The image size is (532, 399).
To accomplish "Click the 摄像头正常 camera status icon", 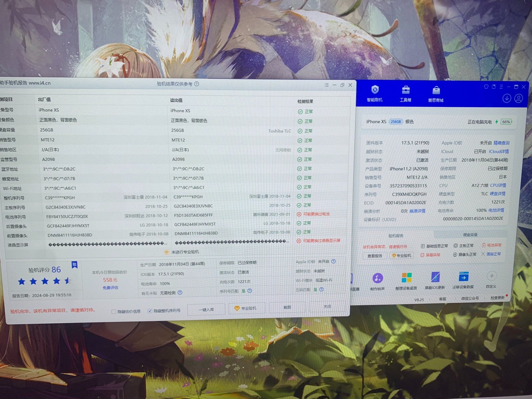I will [455, 254].
